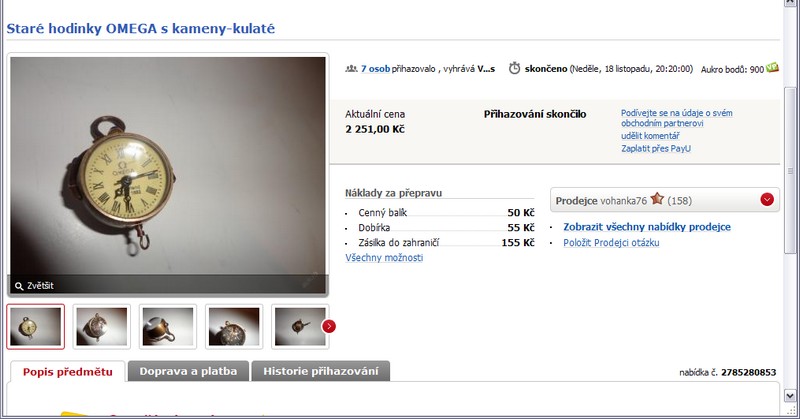Screen dimensions: 800x419
Task: Click the scrollbar down arrow
Action: (x=790, y=396)
